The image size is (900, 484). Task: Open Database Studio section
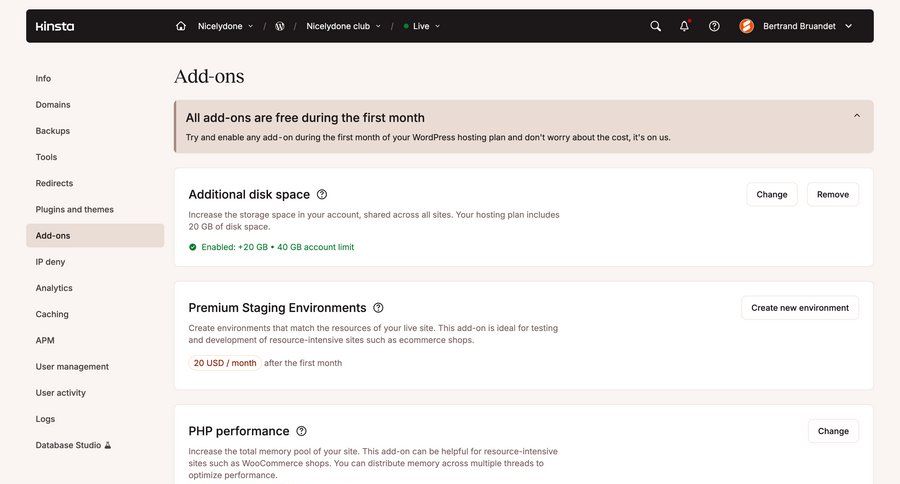pos(95,445)
